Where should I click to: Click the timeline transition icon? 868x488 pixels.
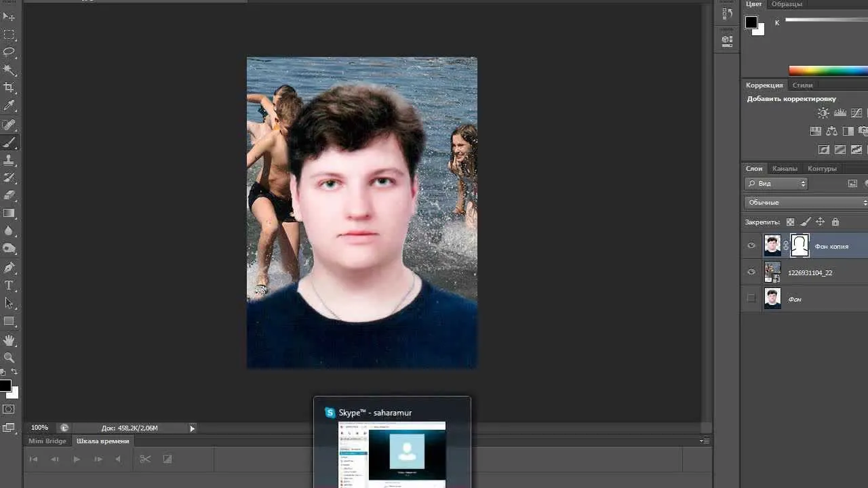click(167, 459)
